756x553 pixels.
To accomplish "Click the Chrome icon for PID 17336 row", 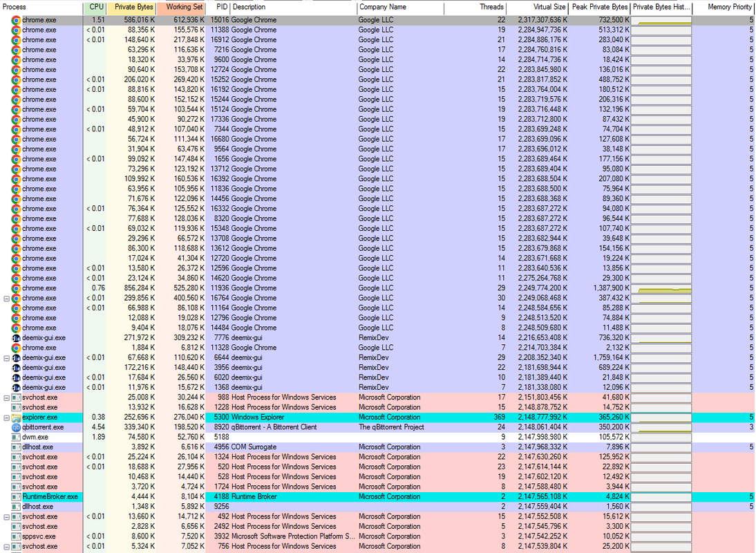I will click(16, 119).
